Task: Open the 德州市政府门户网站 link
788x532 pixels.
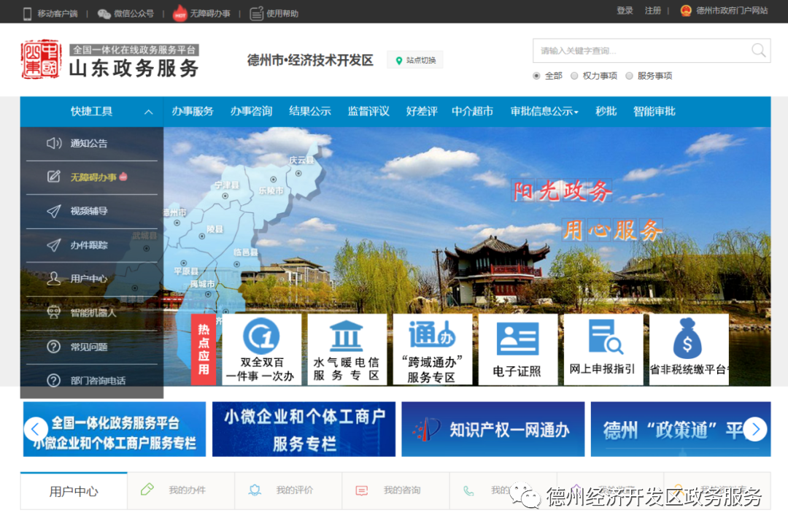Action: point(732,10)
